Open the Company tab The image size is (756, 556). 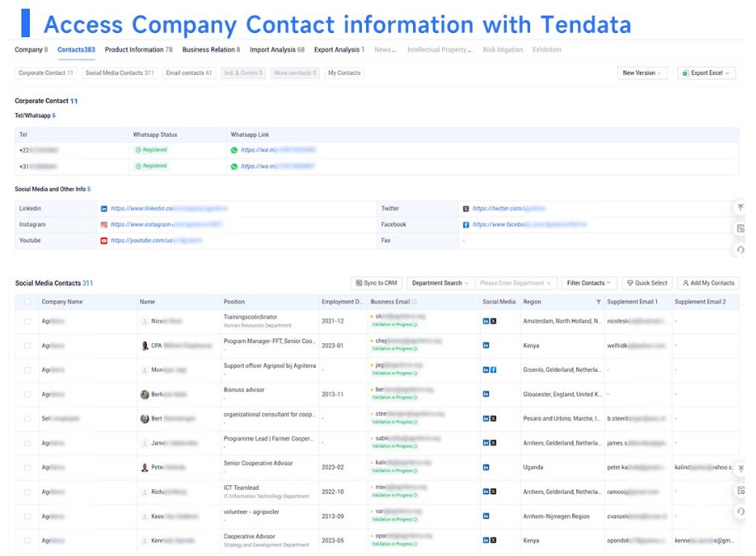pyautogui.click(x=31, y=49)
